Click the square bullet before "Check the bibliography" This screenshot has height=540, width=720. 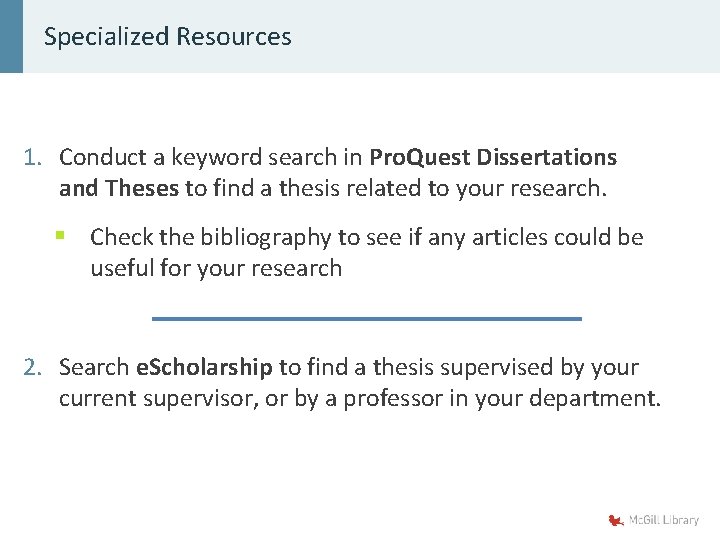point(61,236)
